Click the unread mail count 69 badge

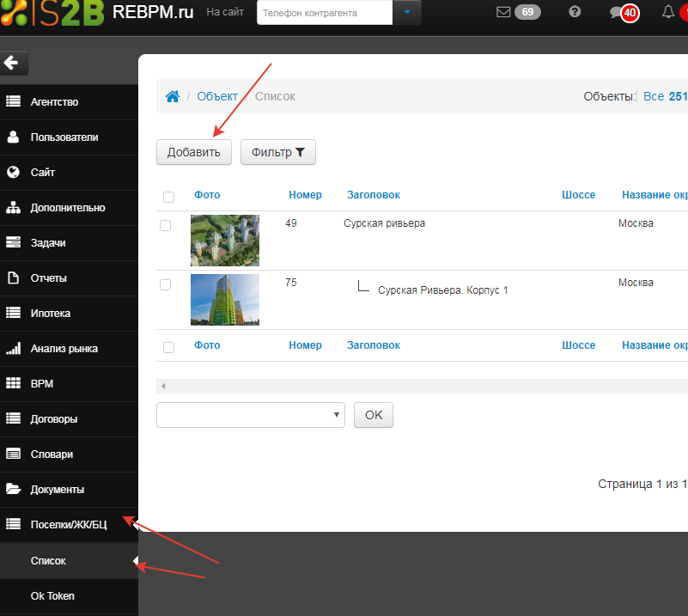click(527, 12)
